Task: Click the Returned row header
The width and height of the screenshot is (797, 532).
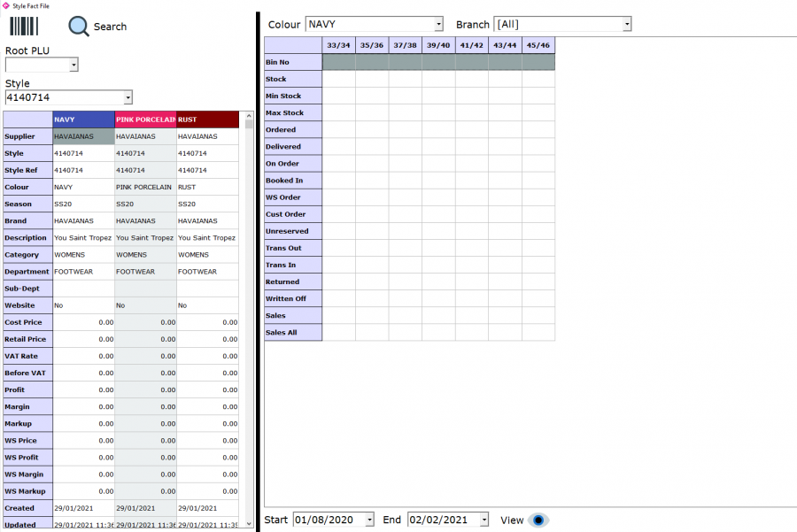Action: (293, 281)
